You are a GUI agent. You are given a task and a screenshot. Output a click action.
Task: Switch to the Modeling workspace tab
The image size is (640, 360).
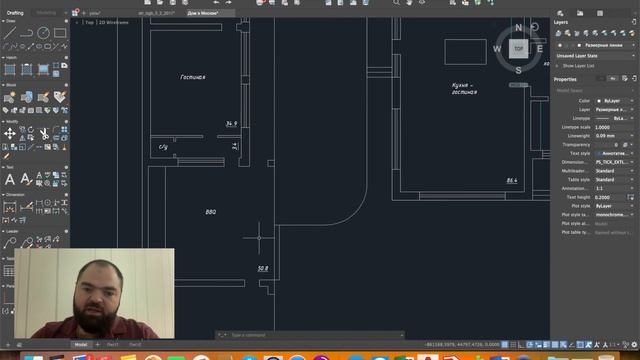pyautogui.click(x=47, y=13)
